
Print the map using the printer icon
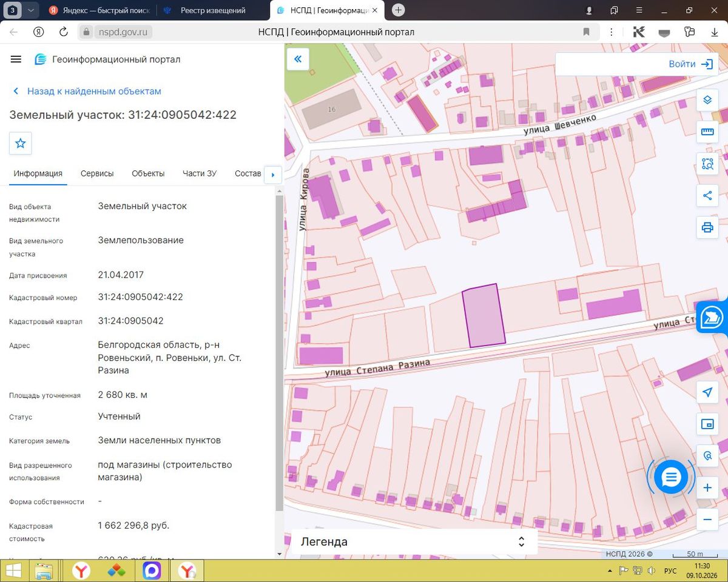(707, 227)
